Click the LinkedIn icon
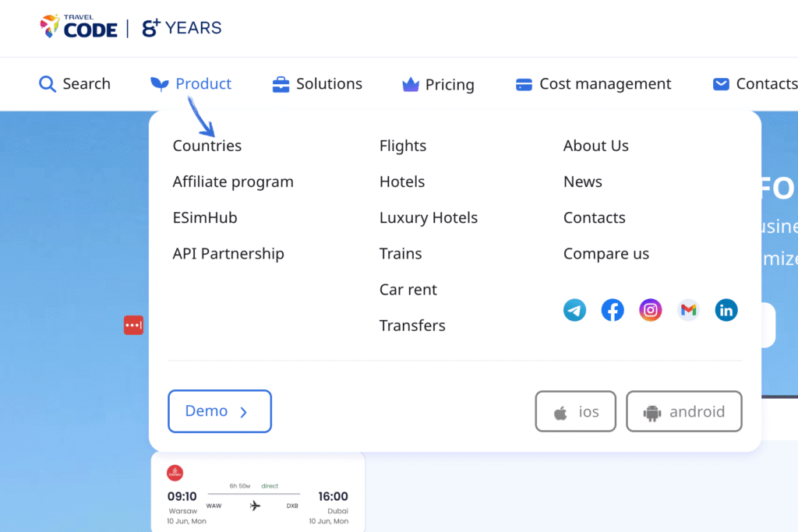This screenshot has width=798, height=532. pos(726,309)
